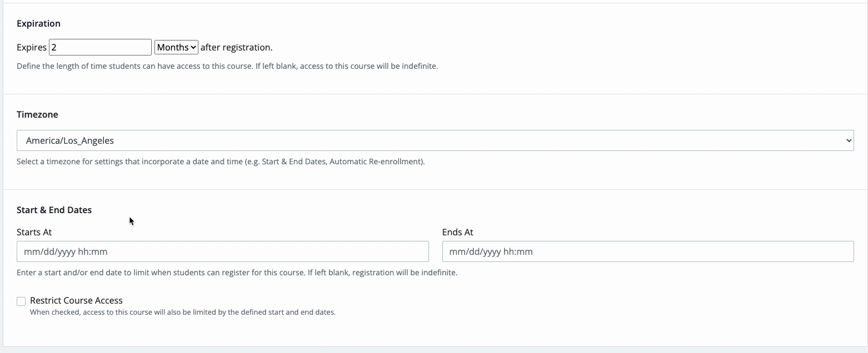Focus the Starts At date field
The width and height of the screenshot is (868, 353).
[222, 251]
